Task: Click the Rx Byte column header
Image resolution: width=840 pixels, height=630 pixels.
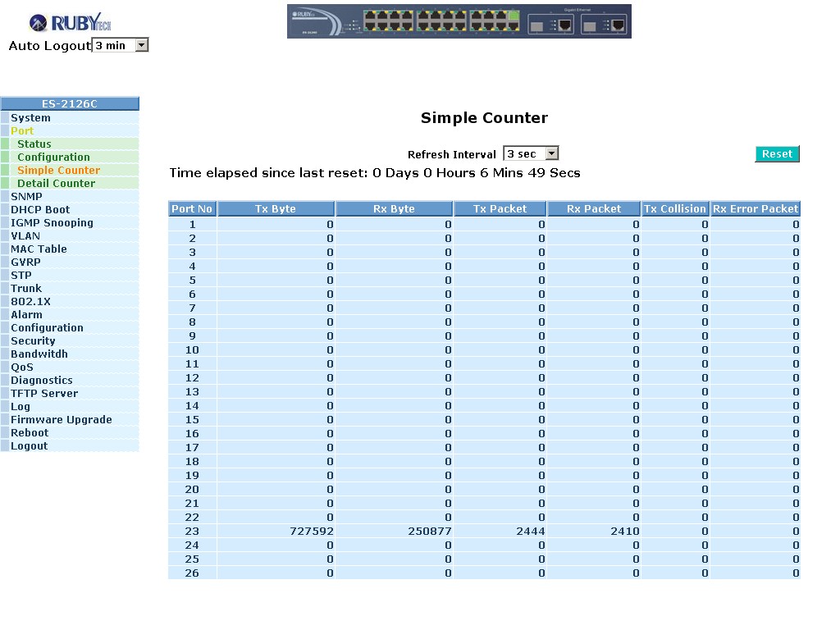Action: pyautogui.click(x=394, y=209)
